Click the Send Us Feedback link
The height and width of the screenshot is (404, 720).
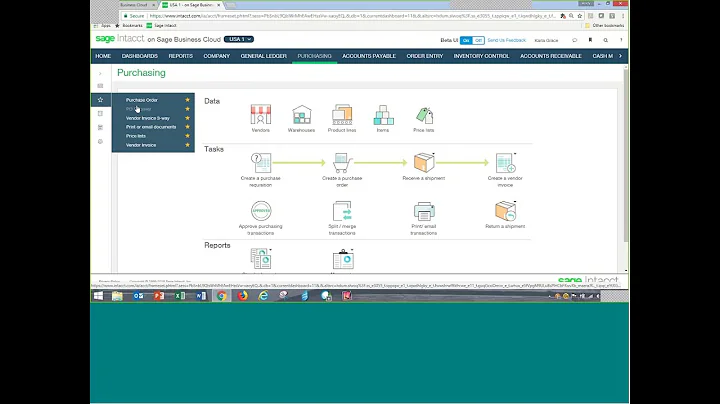pos(506,40)
